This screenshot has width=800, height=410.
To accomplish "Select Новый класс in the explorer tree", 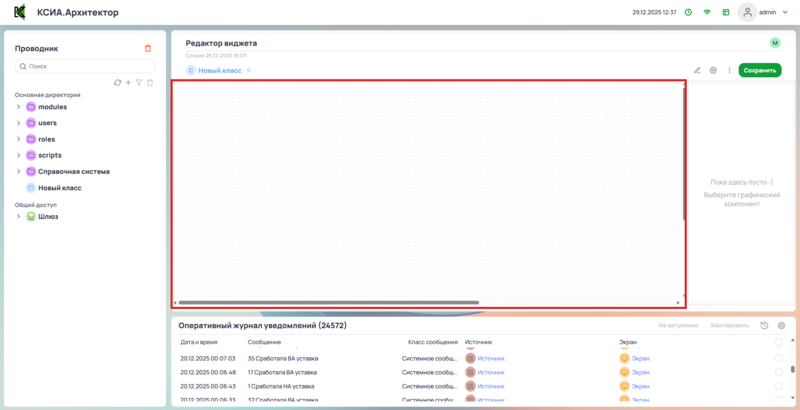I will pos(59,187).
